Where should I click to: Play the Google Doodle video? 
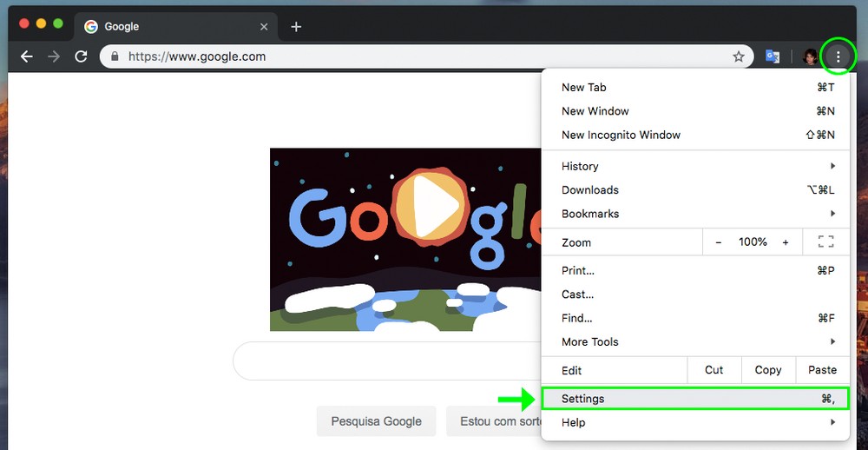426,209
